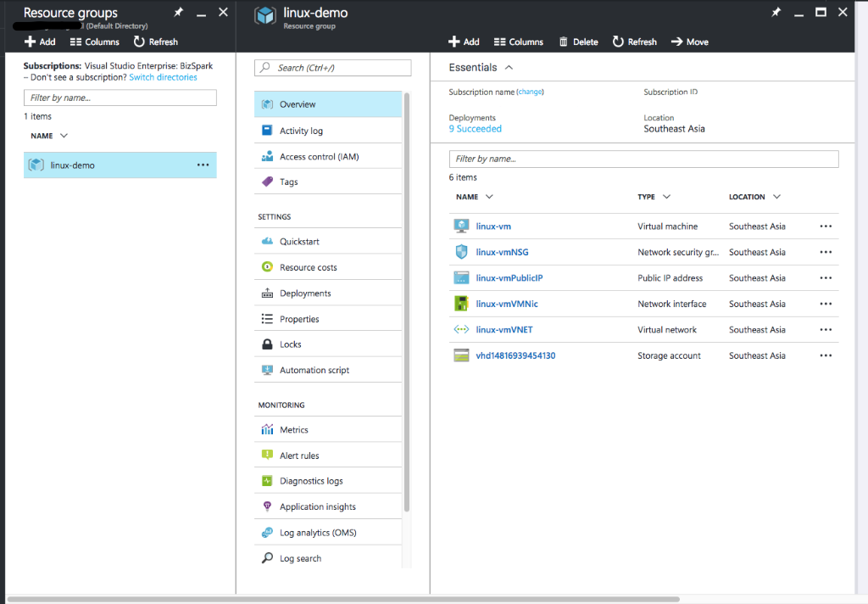This screenshot has height=604, width=868.
Task: Open the linux-vmPublicIP resource link
Action: point(509,277)
